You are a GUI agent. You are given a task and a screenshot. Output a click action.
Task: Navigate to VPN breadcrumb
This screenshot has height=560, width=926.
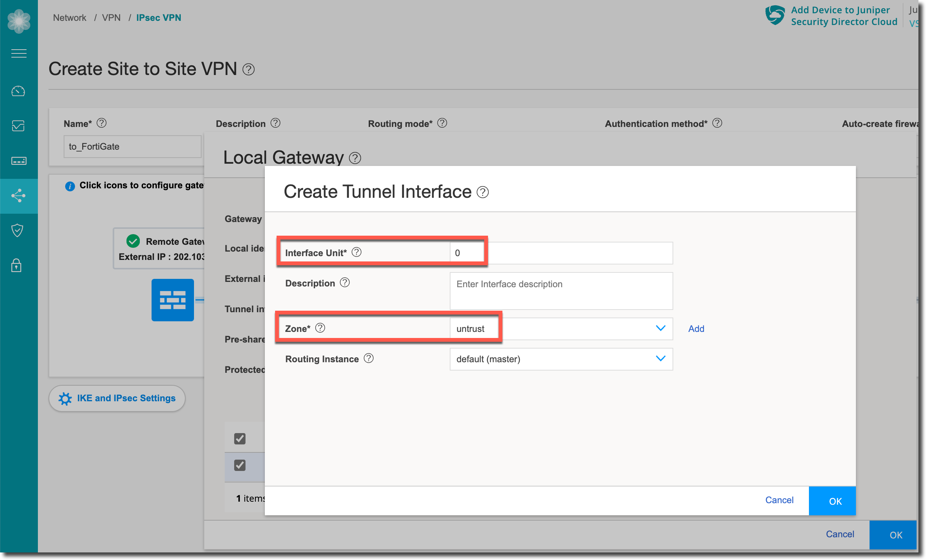(111, 18)
